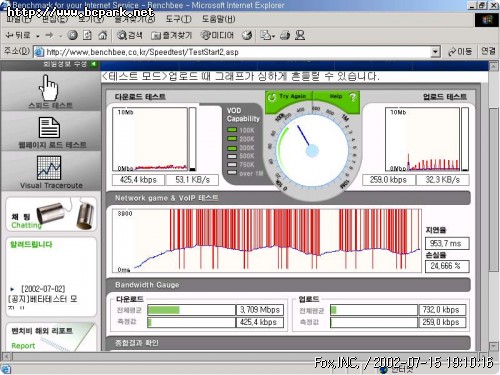Expand the address bar dropdown arrow
Image resolution: width=500 pixels, height=375 pixels.
435,52
